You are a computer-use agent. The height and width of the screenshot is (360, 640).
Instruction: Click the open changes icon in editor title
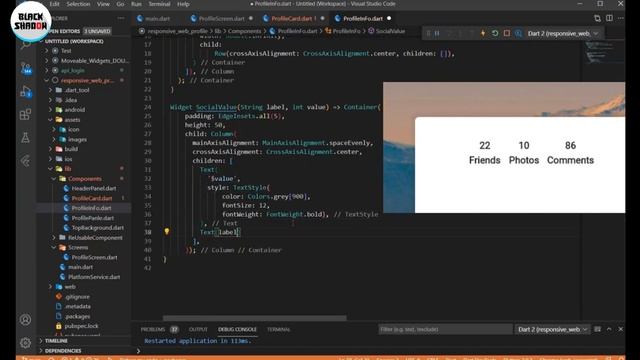(x=597, y=18)
